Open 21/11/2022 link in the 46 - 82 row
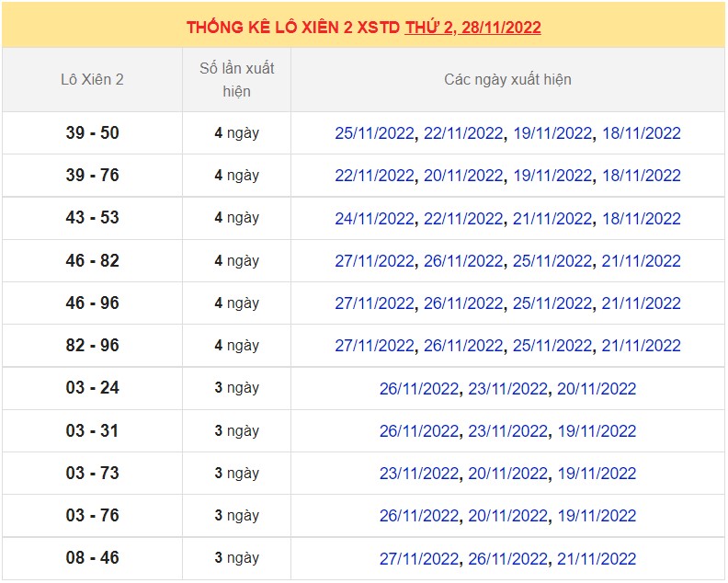The width and height of the screenshot is (728, 583). point(642,261)
